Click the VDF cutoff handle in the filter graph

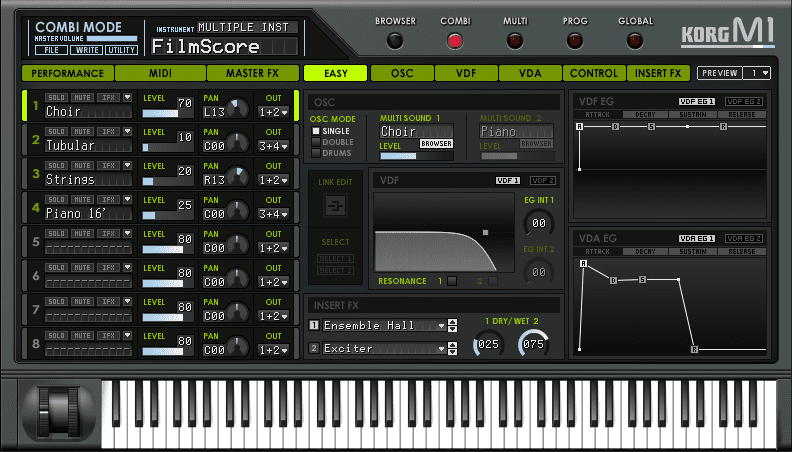(x=485, y=232)
